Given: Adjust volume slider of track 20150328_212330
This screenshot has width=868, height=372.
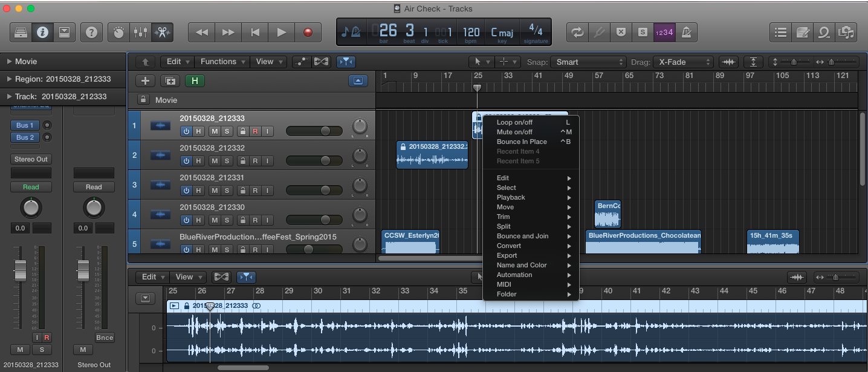Looking at the screenshot, I should coord(325,220).
